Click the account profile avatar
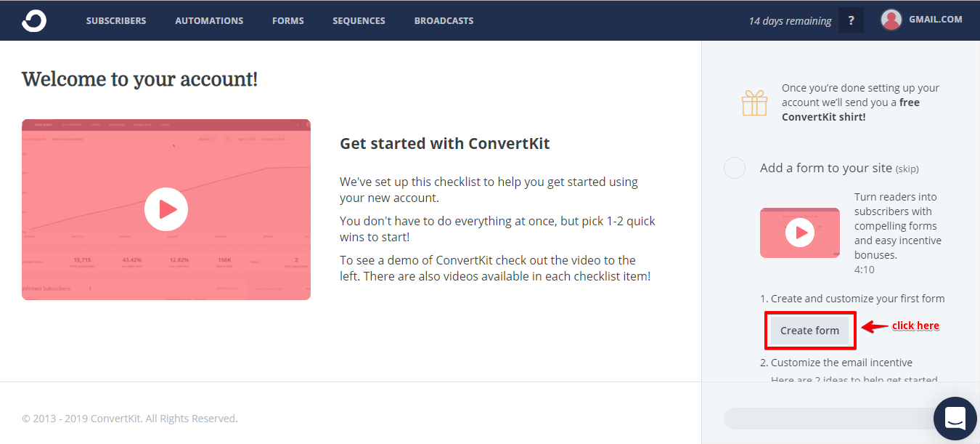This screenshot has width=980, height=444. (891, 19)
